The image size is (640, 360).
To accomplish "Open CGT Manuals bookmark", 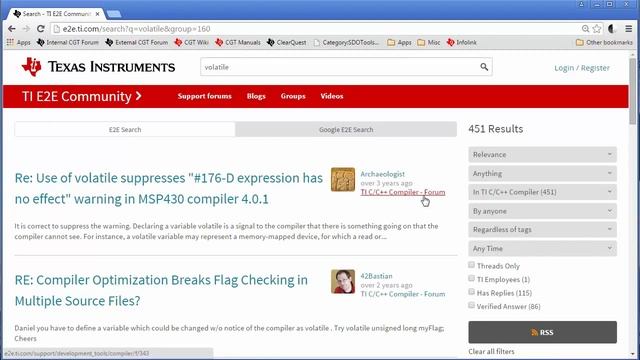I will pyautogui.click(x=238, y=42).
